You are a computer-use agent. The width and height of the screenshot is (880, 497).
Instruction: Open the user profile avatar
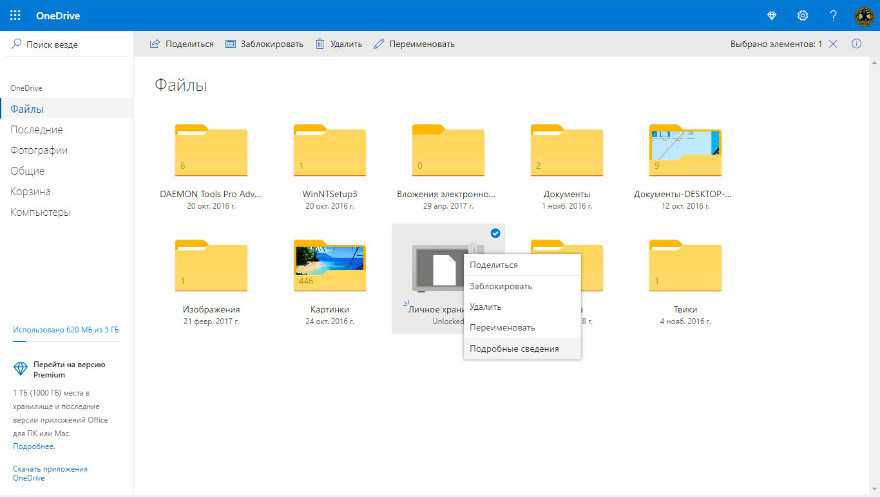click(x=864, y=15)
